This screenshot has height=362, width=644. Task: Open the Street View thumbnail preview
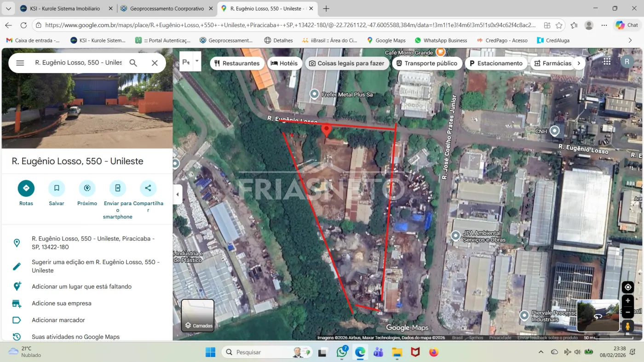(598, 316)
